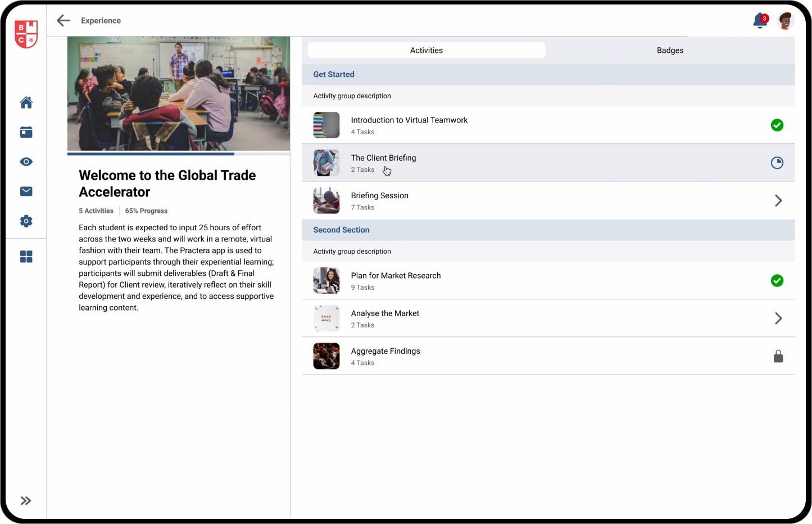Expand the sidebar with double chevron

[x=26, y=501]
